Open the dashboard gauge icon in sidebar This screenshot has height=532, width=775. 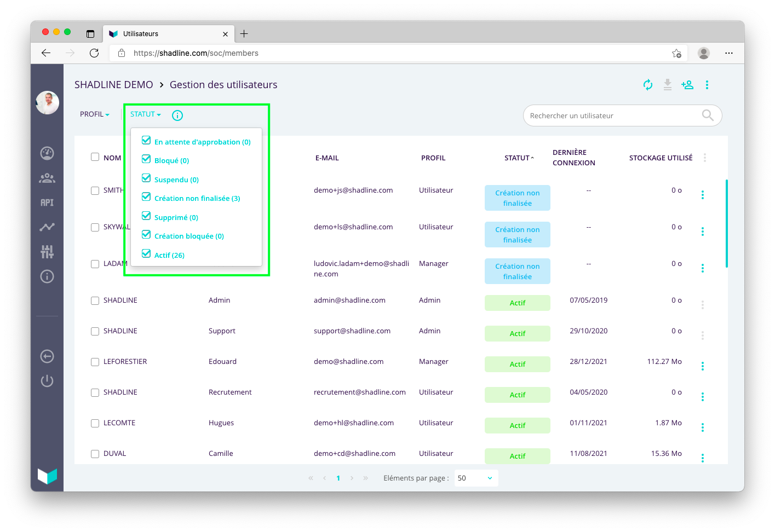pos(47,153)
